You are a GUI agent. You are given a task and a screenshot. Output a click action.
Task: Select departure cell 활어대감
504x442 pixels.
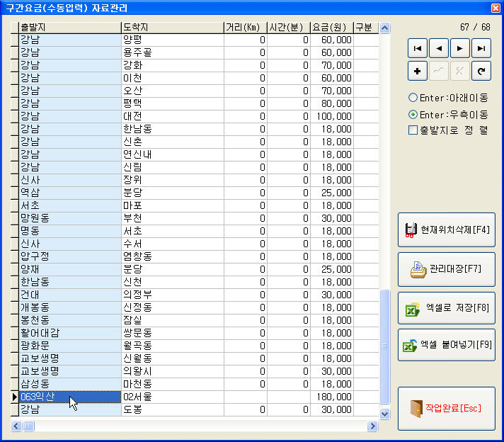click(70, 333)
